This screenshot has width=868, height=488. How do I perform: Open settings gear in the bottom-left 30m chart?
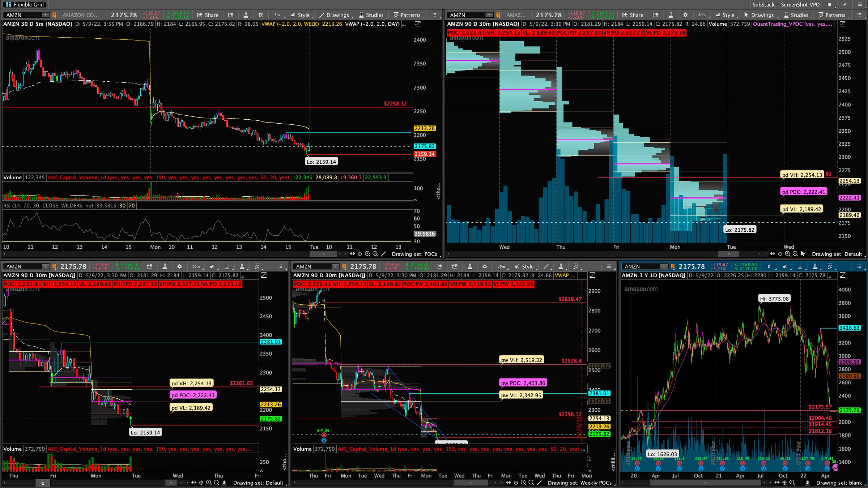(x=180, y=266)
